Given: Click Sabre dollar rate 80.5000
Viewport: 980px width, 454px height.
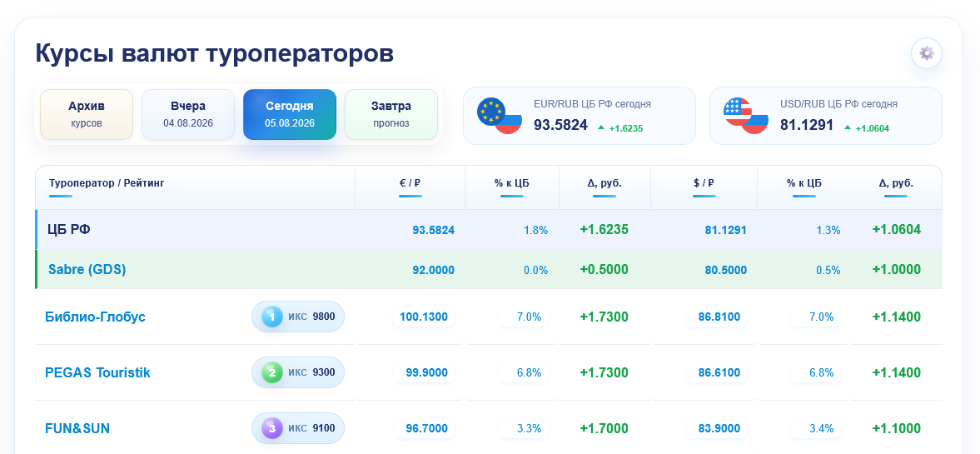Looking at the screenshot, I should (725, 270).
